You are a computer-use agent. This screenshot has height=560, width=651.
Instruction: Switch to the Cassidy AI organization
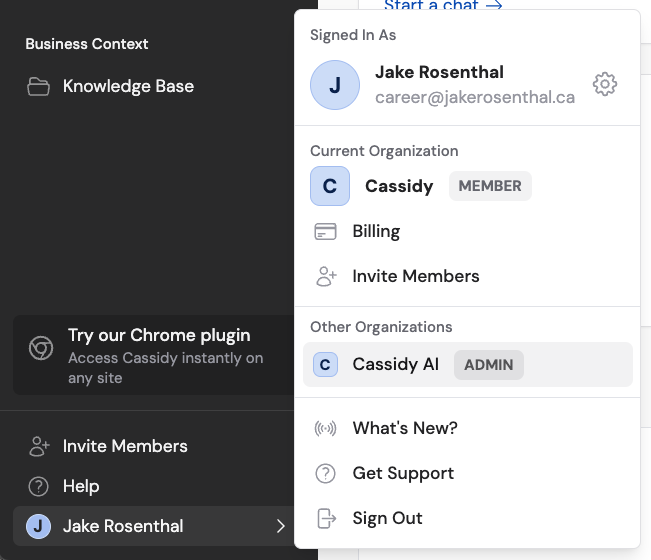(x=468, y=364)
